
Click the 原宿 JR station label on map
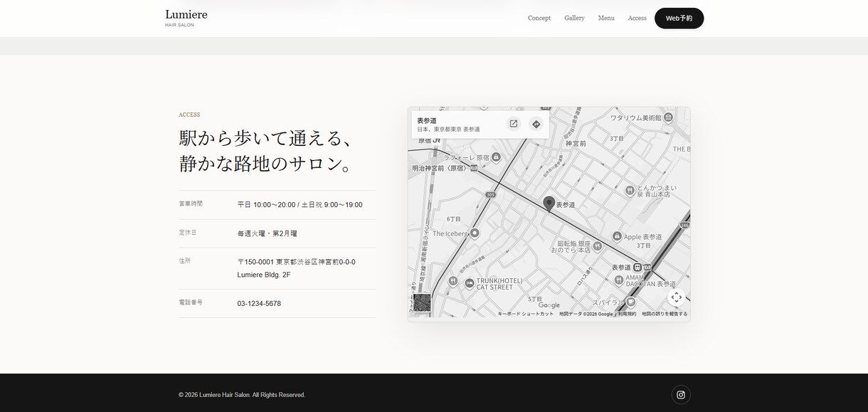429,141
